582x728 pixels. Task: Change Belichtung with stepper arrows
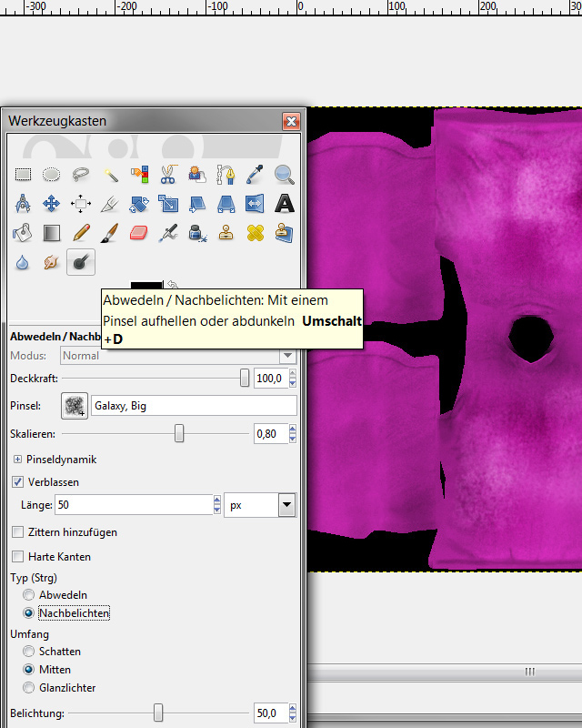point(293,713)
